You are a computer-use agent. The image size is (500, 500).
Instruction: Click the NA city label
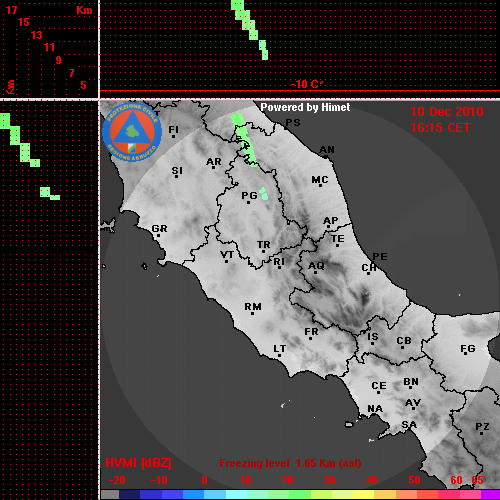click(x=375, y=409)
